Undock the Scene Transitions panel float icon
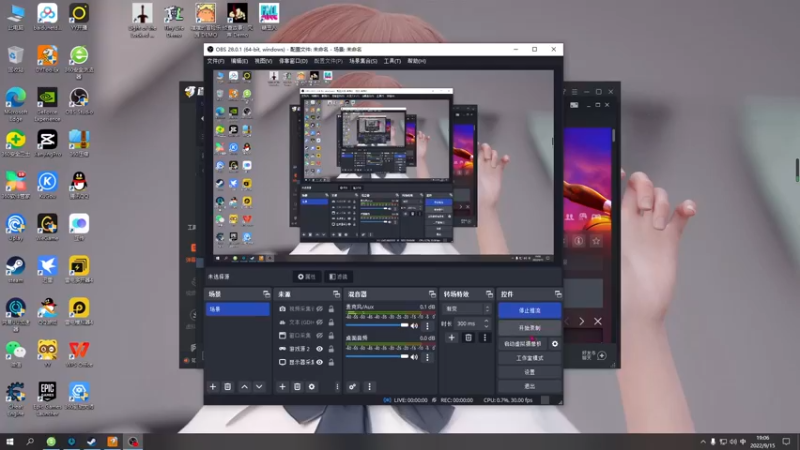The width and height of the screenshot is (800, 450). coord(489,294)
